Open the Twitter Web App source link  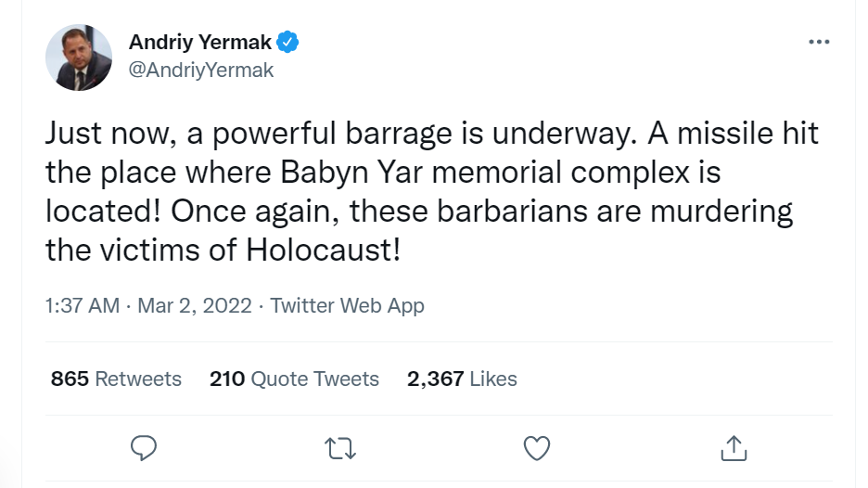(347, 306)
